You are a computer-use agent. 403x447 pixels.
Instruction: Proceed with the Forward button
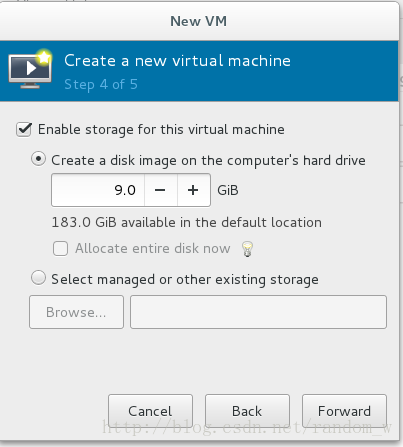(344, 411)
